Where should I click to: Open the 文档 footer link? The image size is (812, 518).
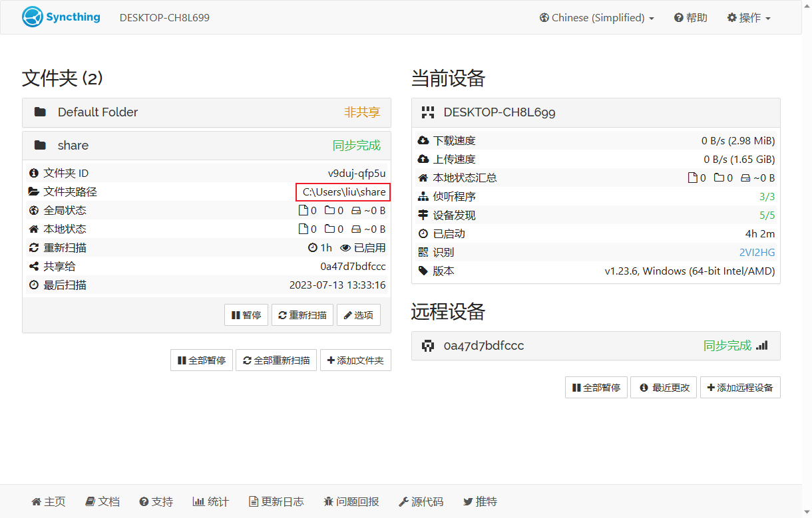click(x=102, y=502)
